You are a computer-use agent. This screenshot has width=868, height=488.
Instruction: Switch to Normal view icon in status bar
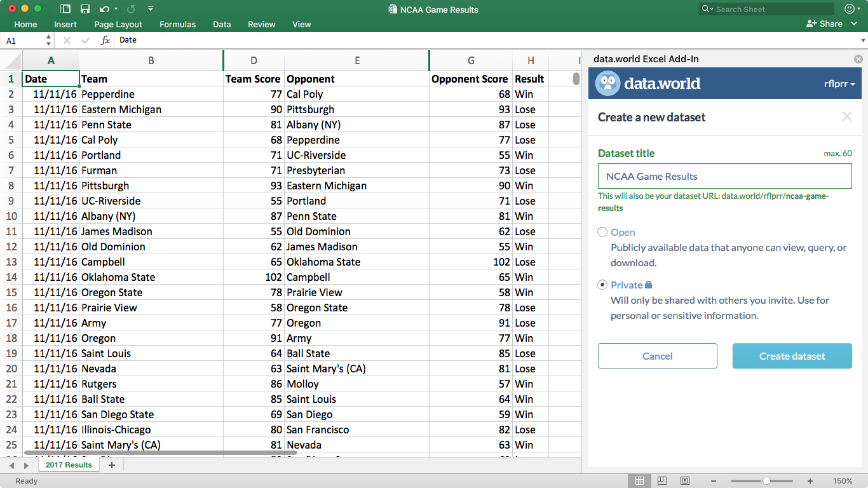coord(640,481)
